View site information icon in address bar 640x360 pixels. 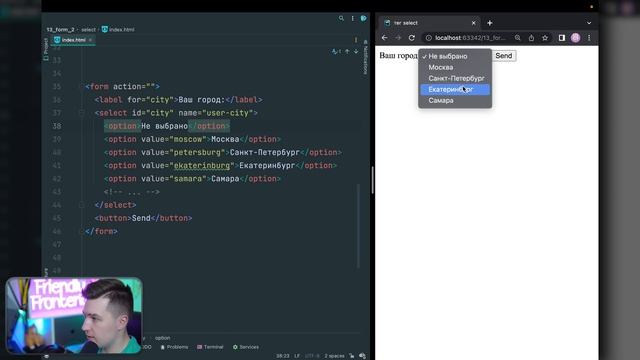click(x=428, y=38)
